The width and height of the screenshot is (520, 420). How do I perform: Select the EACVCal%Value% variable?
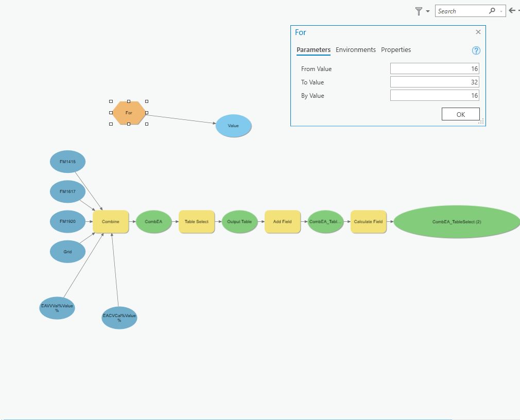(x=119, y=318)
